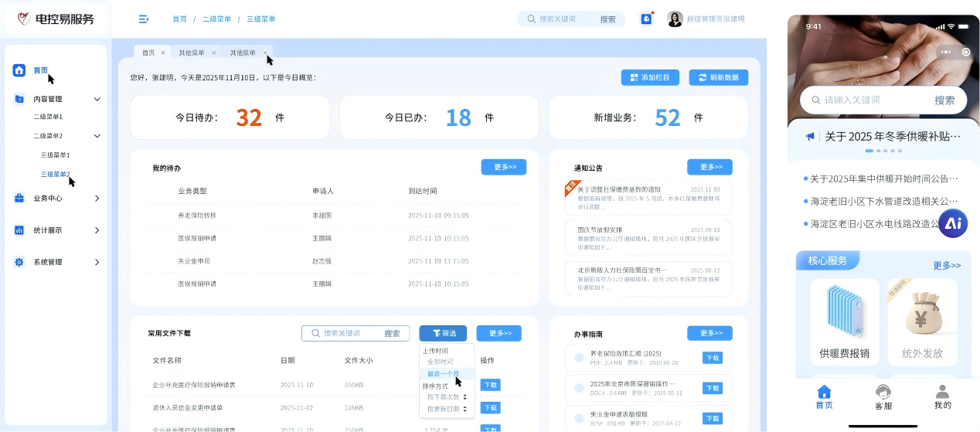Click the 刷新数据 button
The height and width of the screenshot is (432, 980).
(718, 77)
